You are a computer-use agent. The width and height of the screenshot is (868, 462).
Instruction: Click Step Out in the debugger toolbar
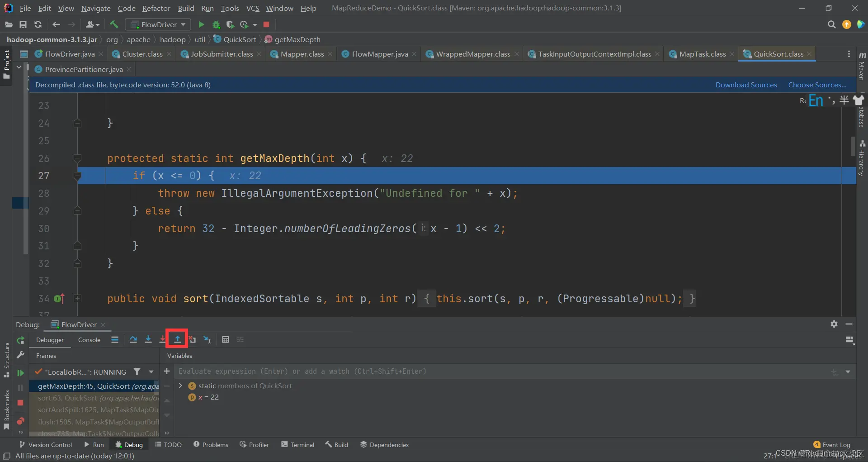click(x=178, y=339)
